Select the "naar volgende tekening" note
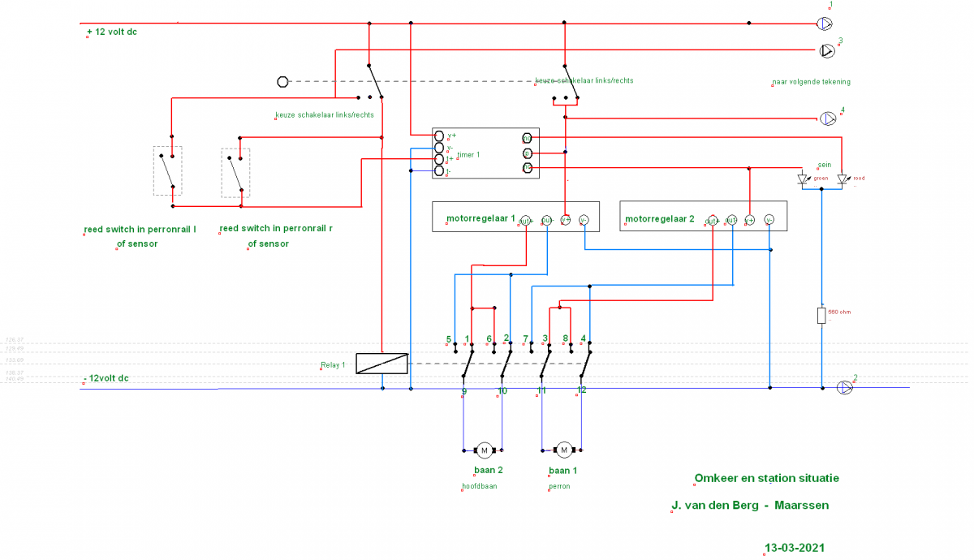 (811, 82)
